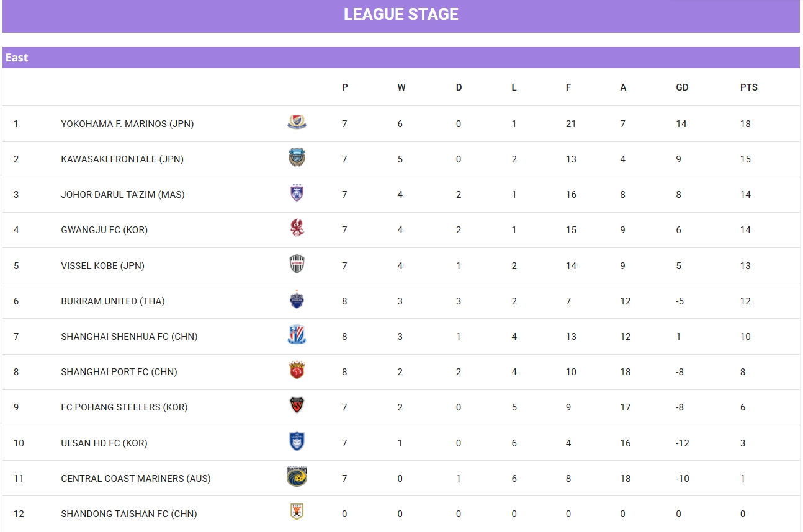Open the Kawasaki Frontale (JPN) team name
Viewport: 803px width, 532px height.
coord(122,159)
